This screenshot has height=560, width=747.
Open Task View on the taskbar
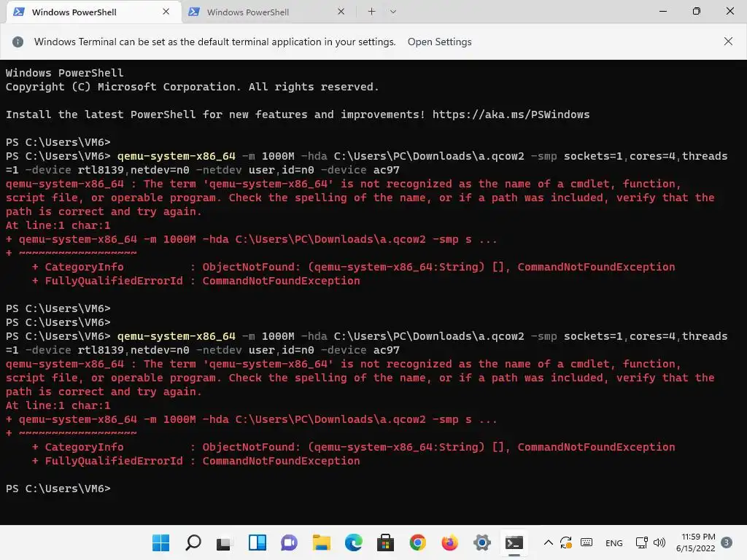[225, 542]
